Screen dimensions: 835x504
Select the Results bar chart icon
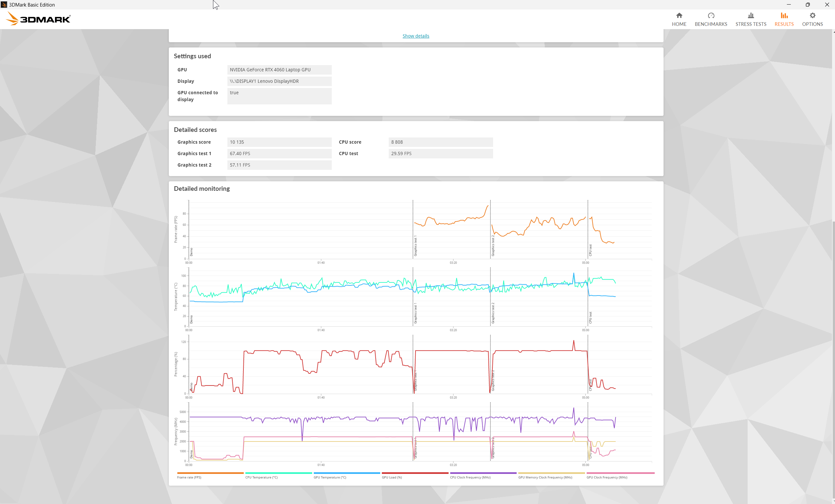click(x=784, y=16)
